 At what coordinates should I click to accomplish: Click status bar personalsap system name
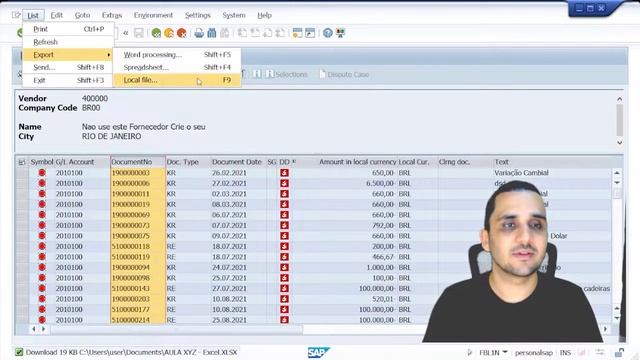533,353
